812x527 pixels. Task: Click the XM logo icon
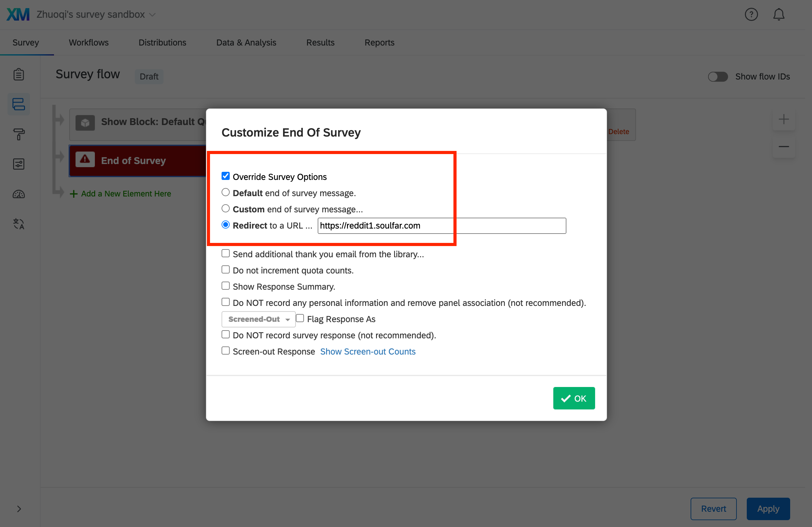pyautogui.click(x=18, y=14)
